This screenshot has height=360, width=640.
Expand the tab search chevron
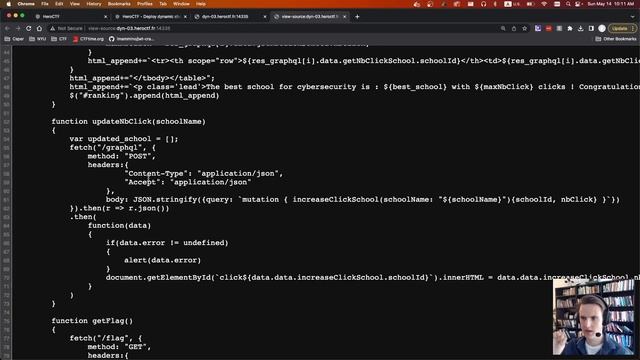[632, 17]
